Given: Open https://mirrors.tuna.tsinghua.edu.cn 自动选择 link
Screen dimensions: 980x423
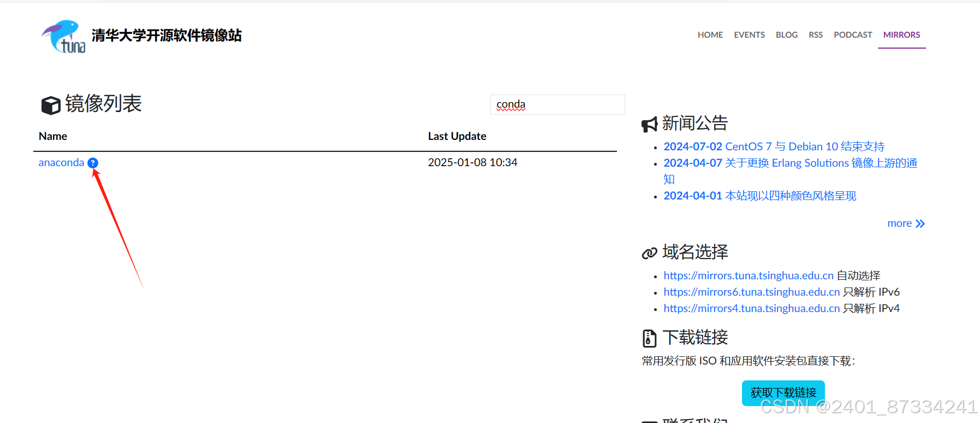Looking at the screenshot, I should pyautogui.click(x=749, y=275).
